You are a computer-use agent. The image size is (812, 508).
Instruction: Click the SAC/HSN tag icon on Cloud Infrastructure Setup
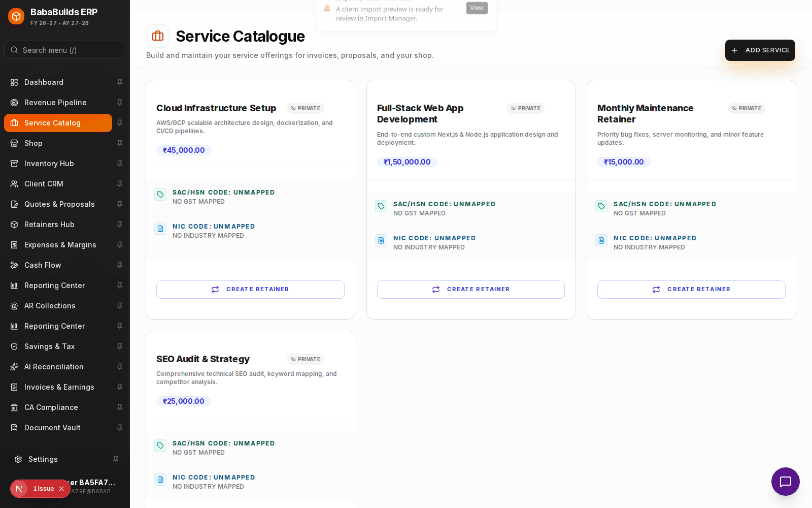pyautogui.click(x=160, y=195)
